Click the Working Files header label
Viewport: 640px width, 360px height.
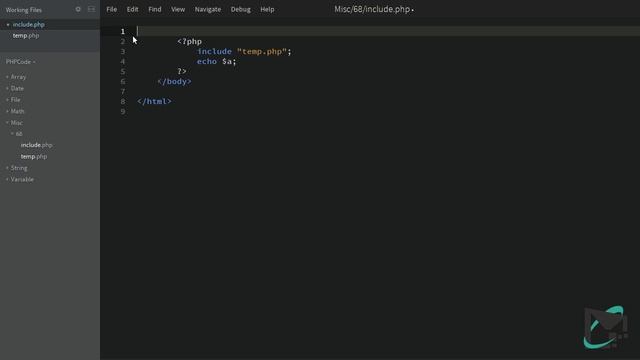tap(24, 10)
